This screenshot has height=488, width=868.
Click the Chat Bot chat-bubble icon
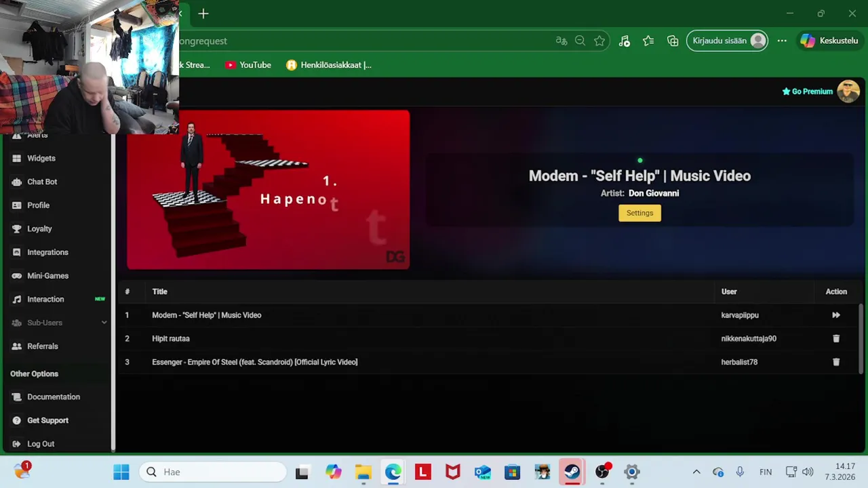tap(16, 182)
